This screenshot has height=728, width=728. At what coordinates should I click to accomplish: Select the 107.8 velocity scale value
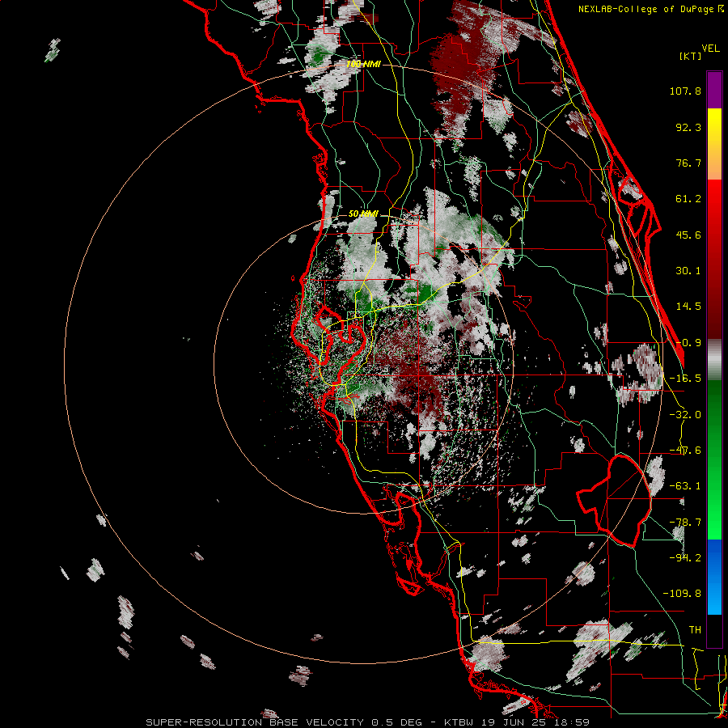tap(685, 91)
